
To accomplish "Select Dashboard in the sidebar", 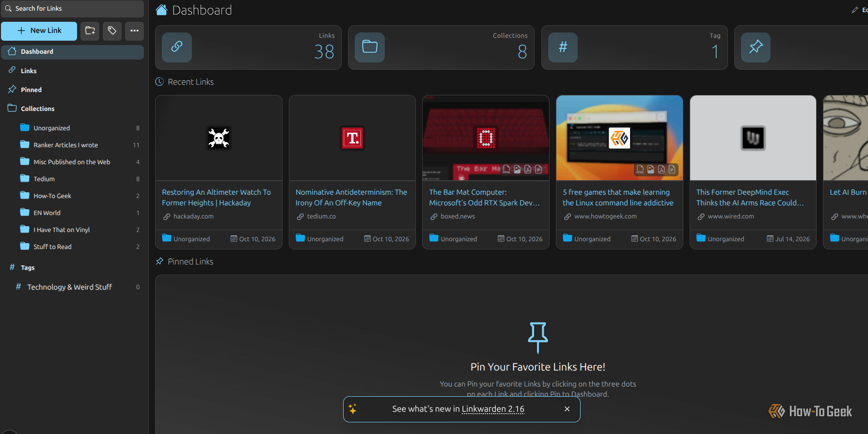I will [x=72, y=52].
